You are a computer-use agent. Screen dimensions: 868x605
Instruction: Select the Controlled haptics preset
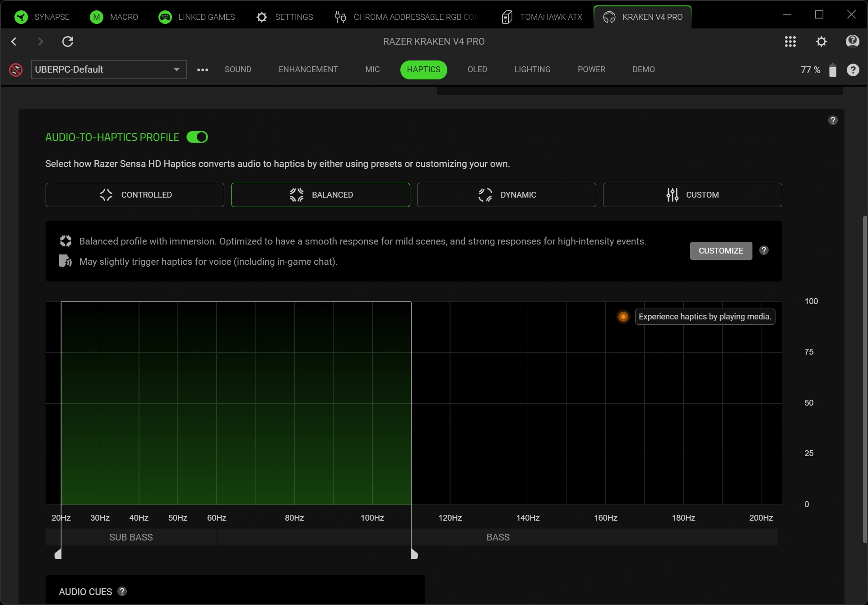point(135,195)
